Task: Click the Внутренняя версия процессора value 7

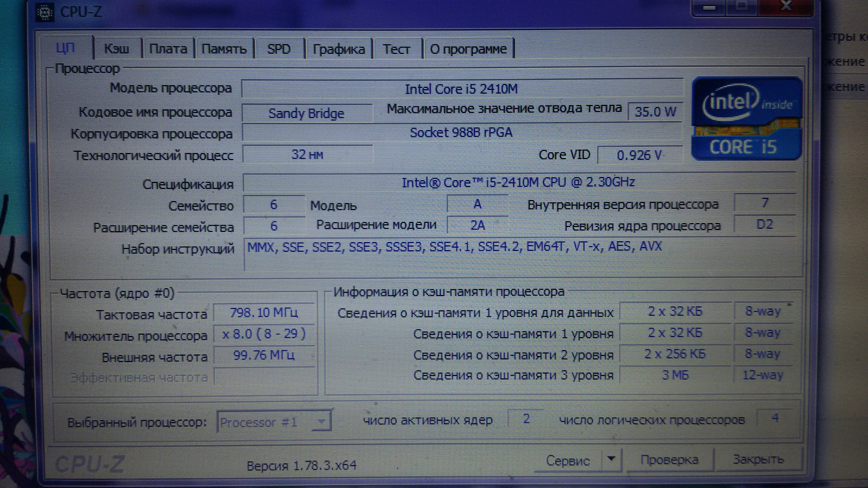Action: click(x=764, y=202)
